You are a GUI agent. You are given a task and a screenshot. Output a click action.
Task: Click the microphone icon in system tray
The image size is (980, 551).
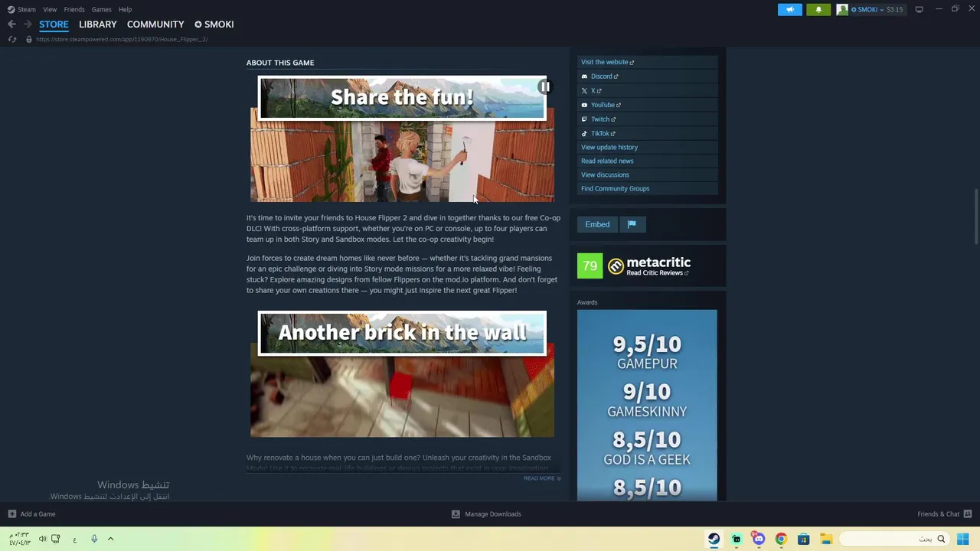tap(94, 539)
